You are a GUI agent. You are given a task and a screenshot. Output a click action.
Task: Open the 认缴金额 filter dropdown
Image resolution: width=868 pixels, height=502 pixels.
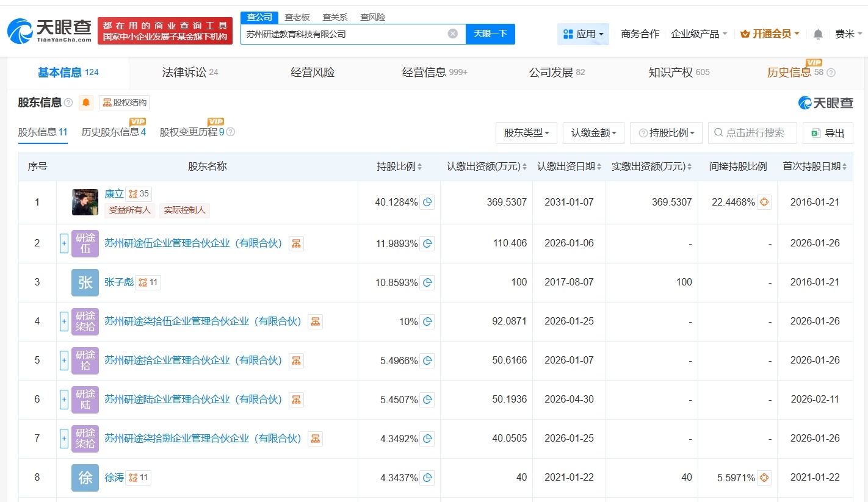pos(593,133)
